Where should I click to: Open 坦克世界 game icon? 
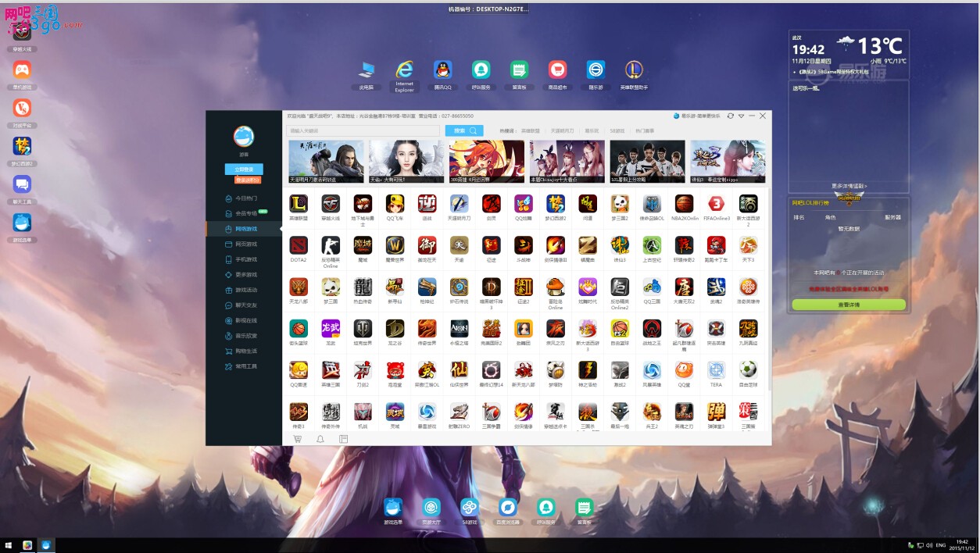363,328
